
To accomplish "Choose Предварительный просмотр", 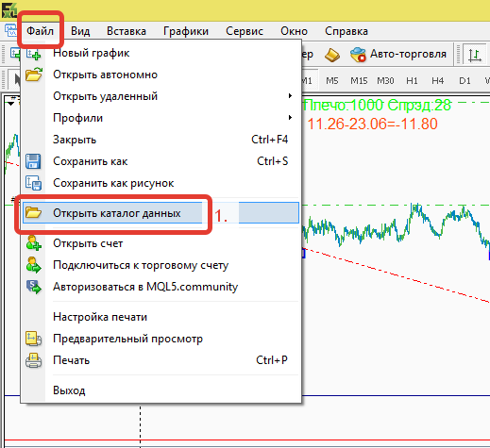I will (161, 339).
